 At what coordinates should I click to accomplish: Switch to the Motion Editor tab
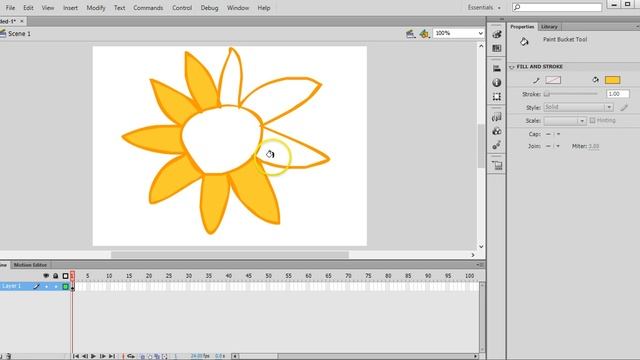pos(30,265)
